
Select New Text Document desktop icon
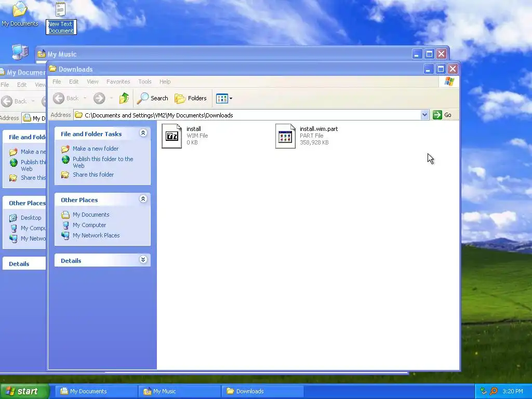click(x=61, y=18)
